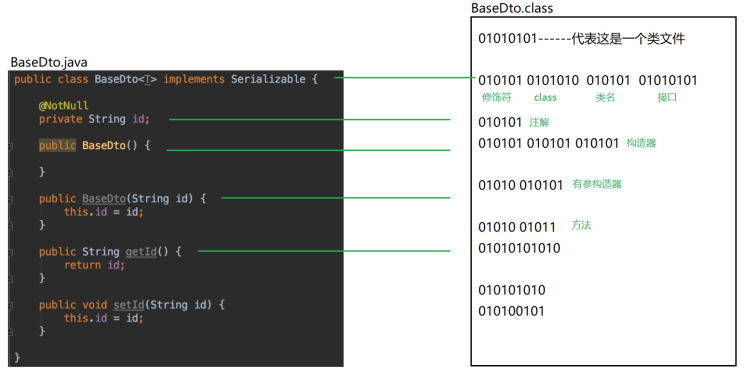Click the BaseDto.class title label

pyautogui.click(x=512, y=8)
